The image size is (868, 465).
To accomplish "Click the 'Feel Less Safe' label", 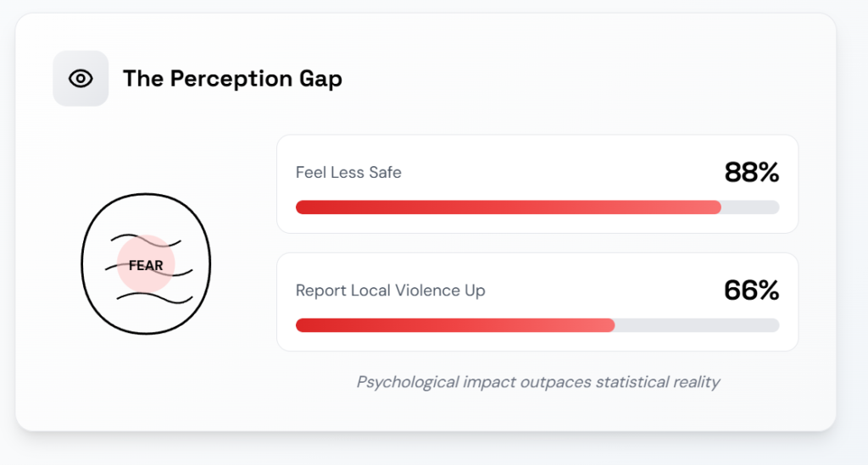I will pos(348,173).
